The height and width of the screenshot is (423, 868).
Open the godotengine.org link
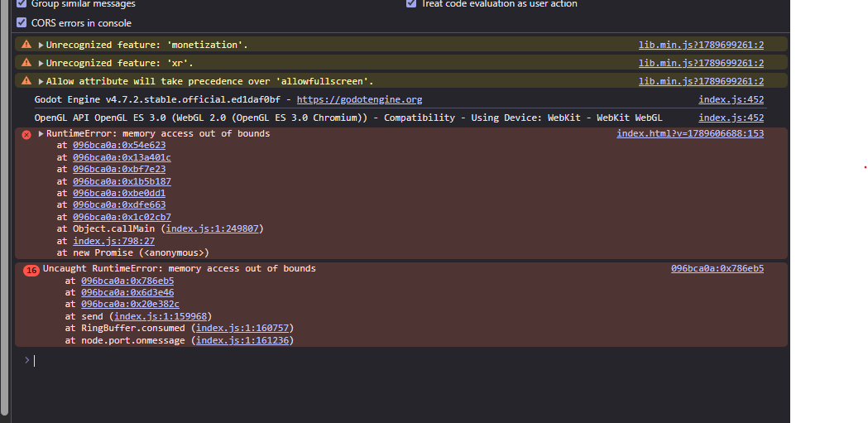[359, 99]
